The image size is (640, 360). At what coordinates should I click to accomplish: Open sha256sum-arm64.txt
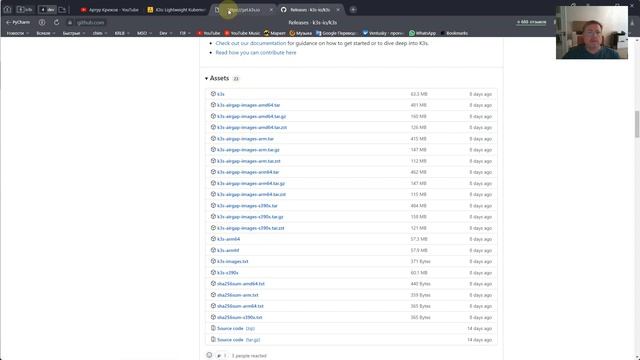coord(240,306)
